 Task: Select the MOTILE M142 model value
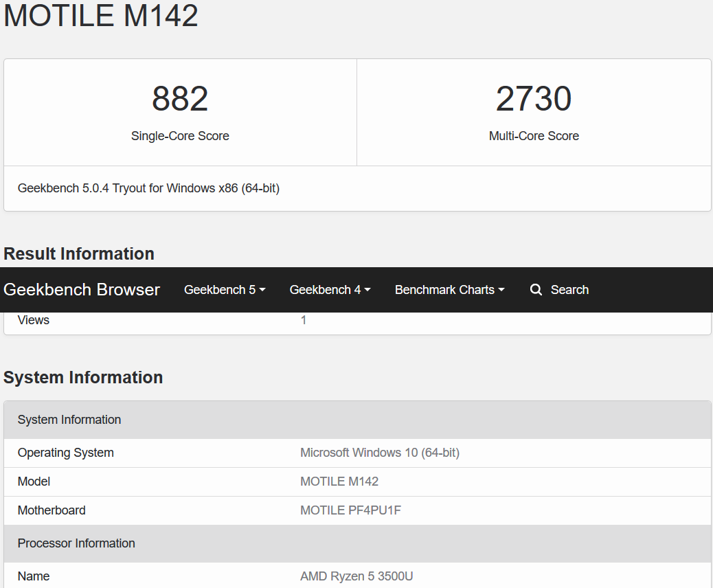point(339,482)
